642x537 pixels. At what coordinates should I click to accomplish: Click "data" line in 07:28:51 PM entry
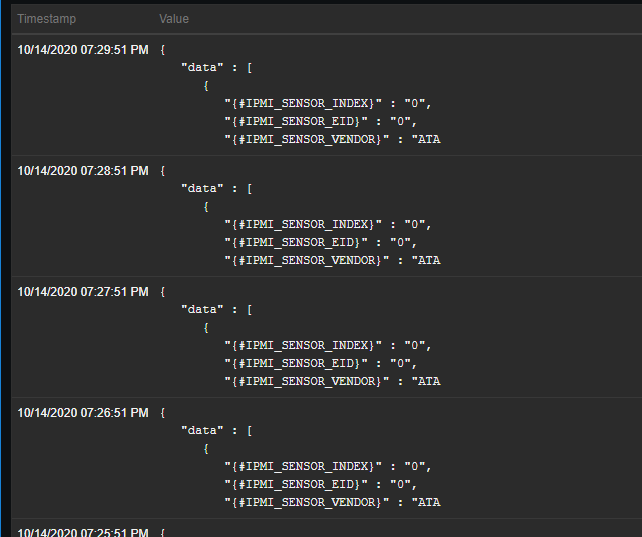[x=217, y=189]
